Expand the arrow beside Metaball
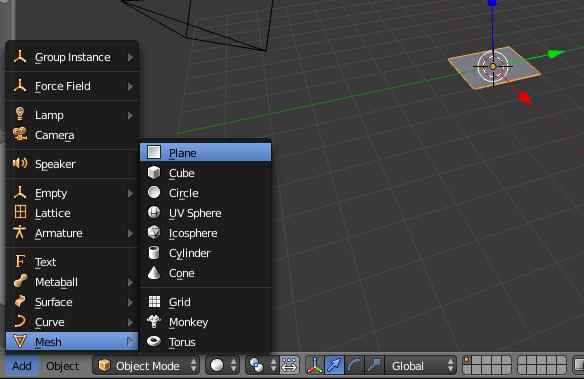This screenshot has width=584, height=379. coord(130,282)
